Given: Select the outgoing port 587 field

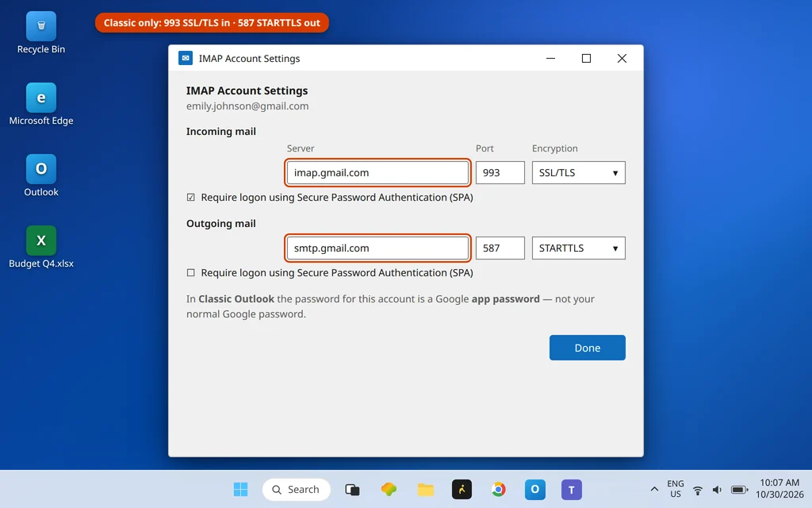Looking at the screenshot, I should coord(500,248).
